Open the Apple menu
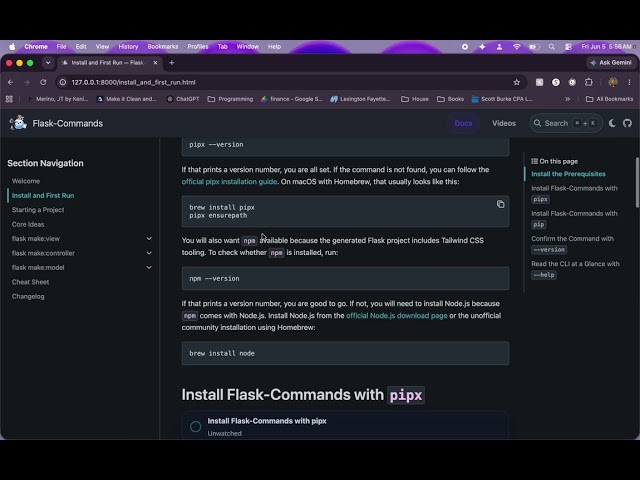Image resolution: width=640 pixels, height=480 pixels. (x=12, y=47)
